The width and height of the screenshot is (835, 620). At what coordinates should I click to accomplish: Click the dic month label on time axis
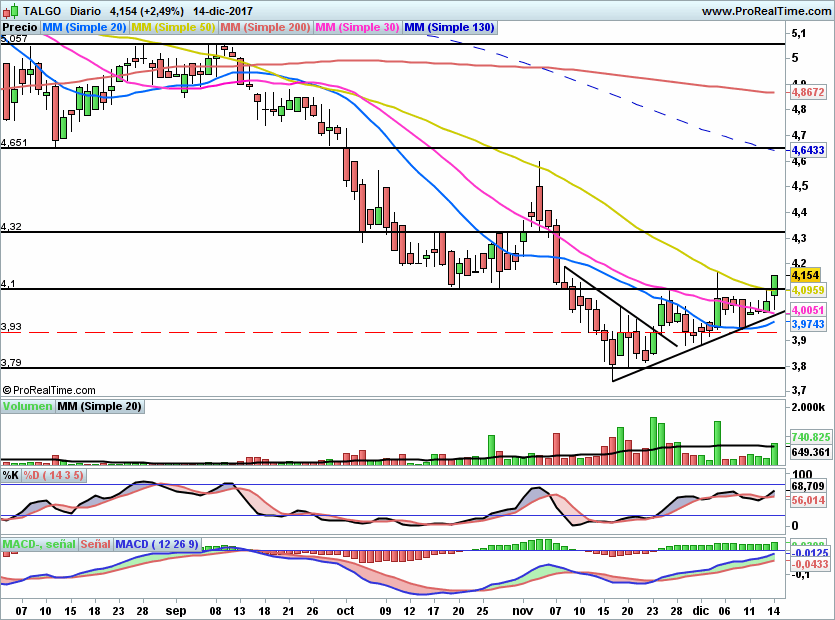tap(701, 611)
